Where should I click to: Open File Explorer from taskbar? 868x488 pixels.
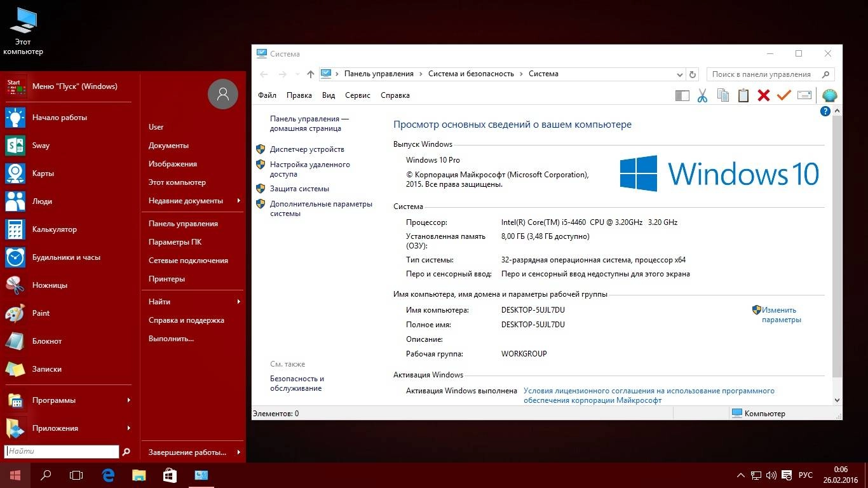[x=139, y=475]
